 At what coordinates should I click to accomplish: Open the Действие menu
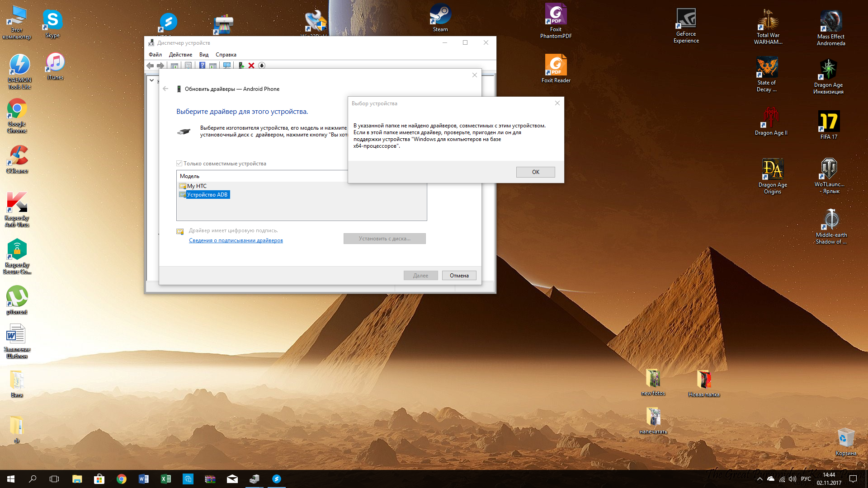(x=180, y=55)
